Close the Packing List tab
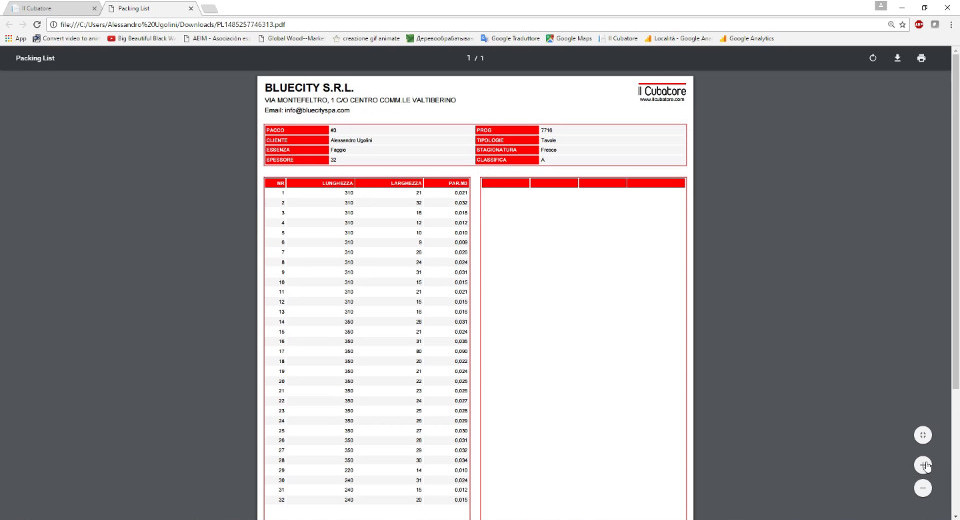The height and width of the screenshot is (520, 960). click(x=191, y=9)
